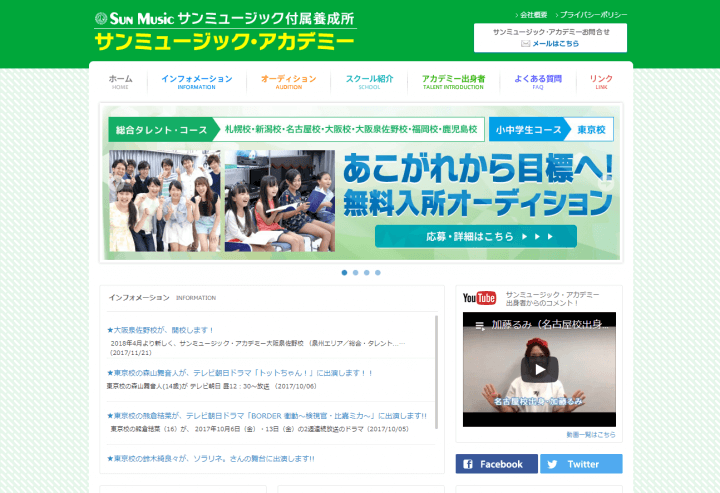
Task: Select the second slider pagination dot
Action: pos(355,273)
